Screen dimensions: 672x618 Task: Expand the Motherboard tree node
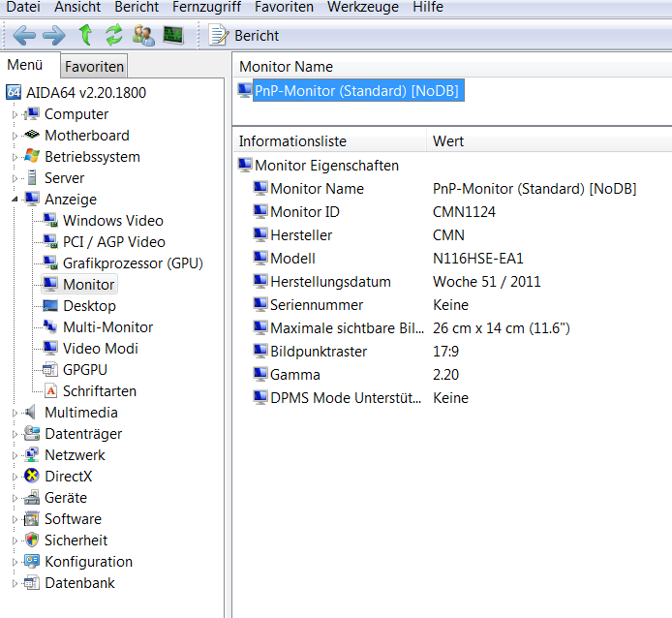tap(15, 136)
